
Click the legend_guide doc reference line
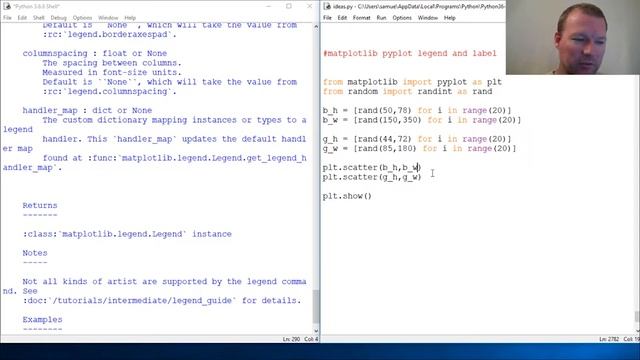point(162,301)
